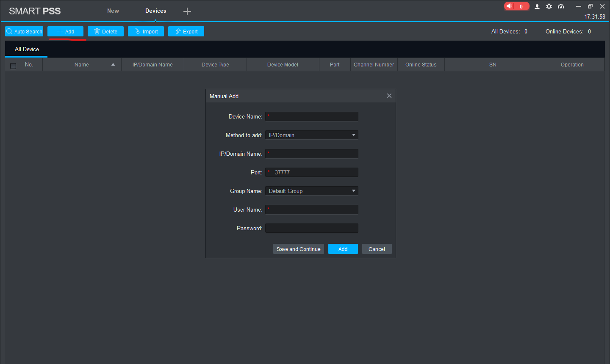Click the Name column sort arrow
Screen dimensions: 610x364
pyautogui.click(x=113, y=65)
